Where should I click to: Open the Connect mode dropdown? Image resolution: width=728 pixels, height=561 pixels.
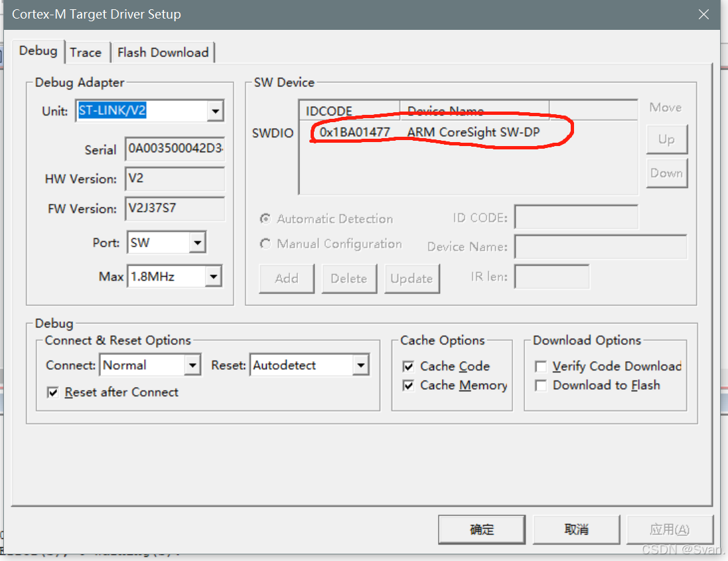192,366
